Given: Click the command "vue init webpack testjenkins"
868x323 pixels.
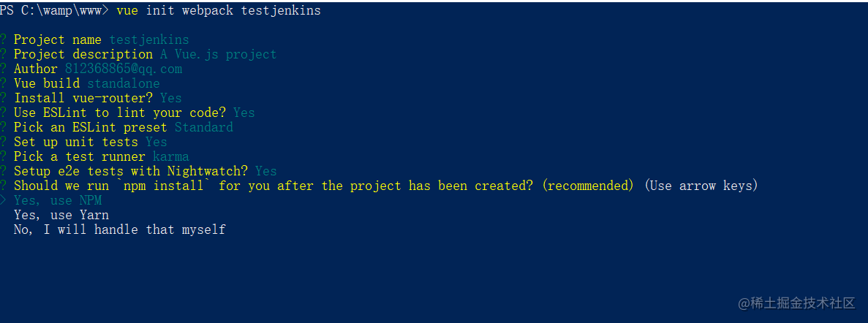Looking at the screenshot, I should point(219,10).
